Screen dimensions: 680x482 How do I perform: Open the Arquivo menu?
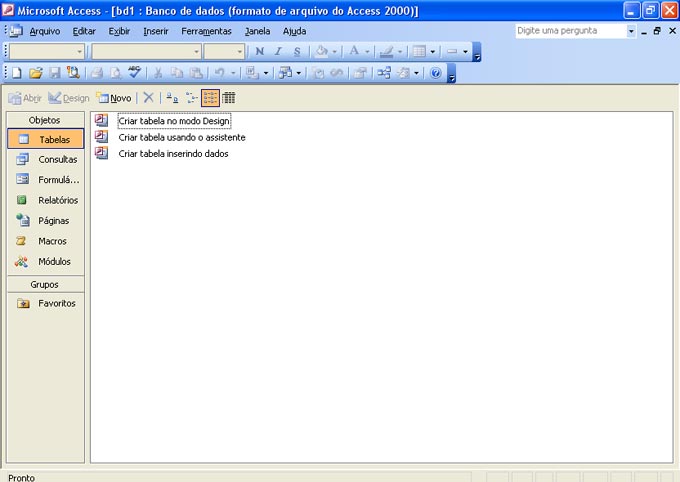[45, 31]
